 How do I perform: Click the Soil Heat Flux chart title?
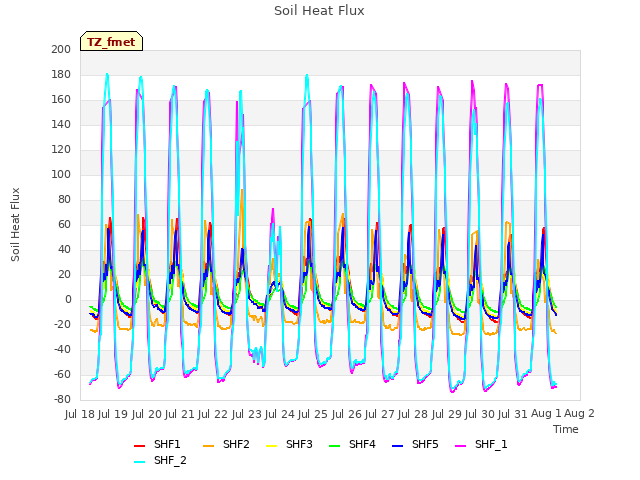(x=319, y=11)
